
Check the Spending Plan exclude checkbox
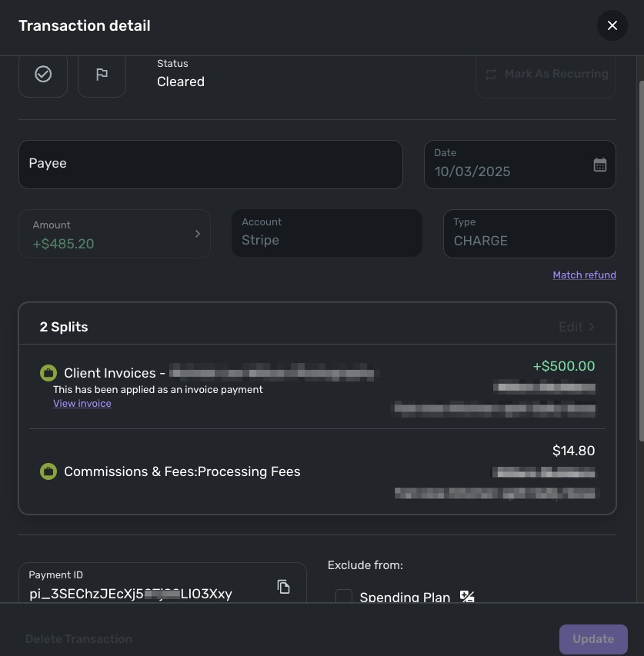[344, 597]
